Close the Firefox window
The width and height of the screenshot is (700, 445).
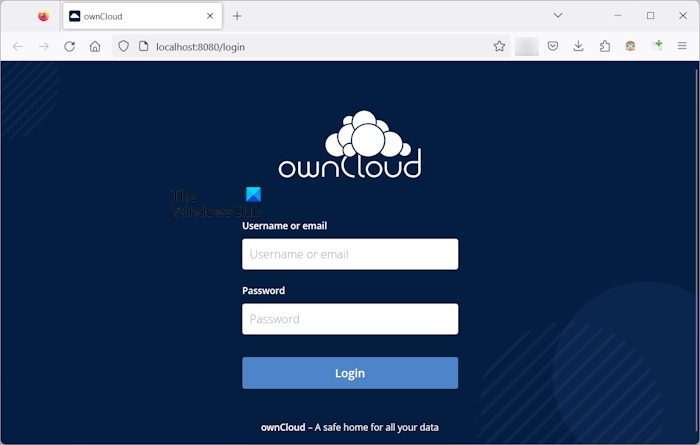click(x=683, y=16)
